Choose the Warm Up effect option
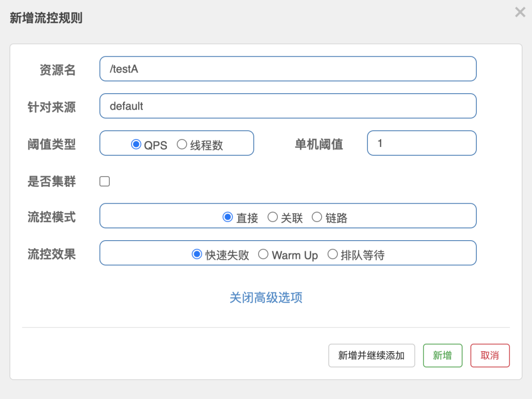532x399 pixels. 263,254
